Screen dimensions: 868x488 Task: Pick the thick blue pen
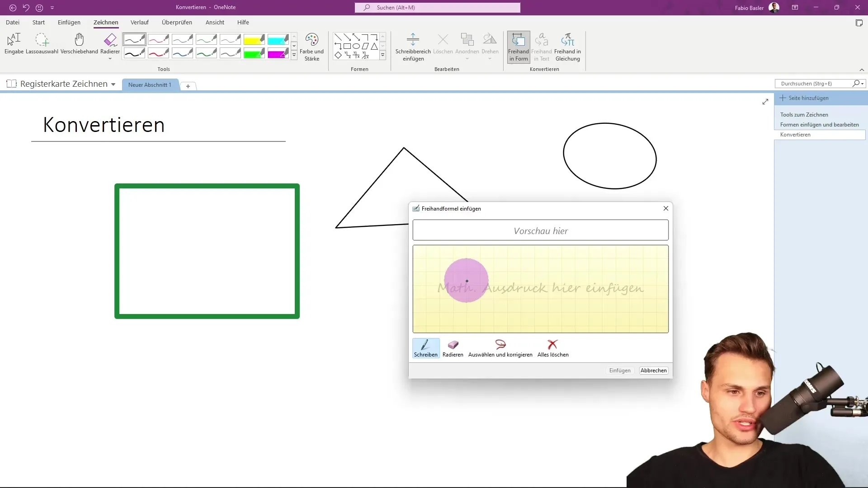click(x=182, y=54)
